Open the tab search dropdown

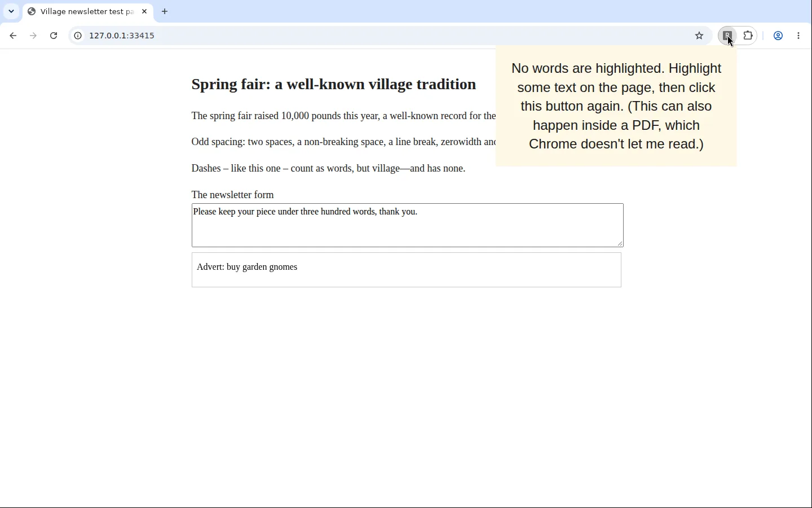pos(11,11)
